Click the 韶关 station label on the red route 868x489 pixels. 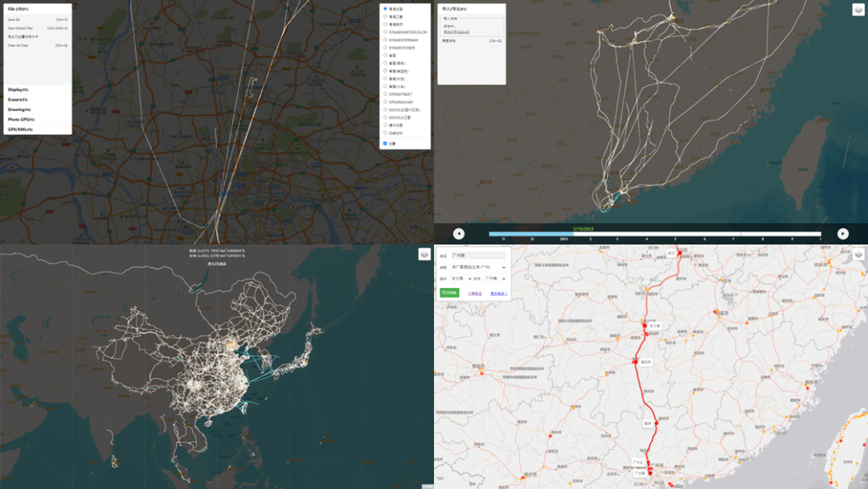(x=648, y=424)
